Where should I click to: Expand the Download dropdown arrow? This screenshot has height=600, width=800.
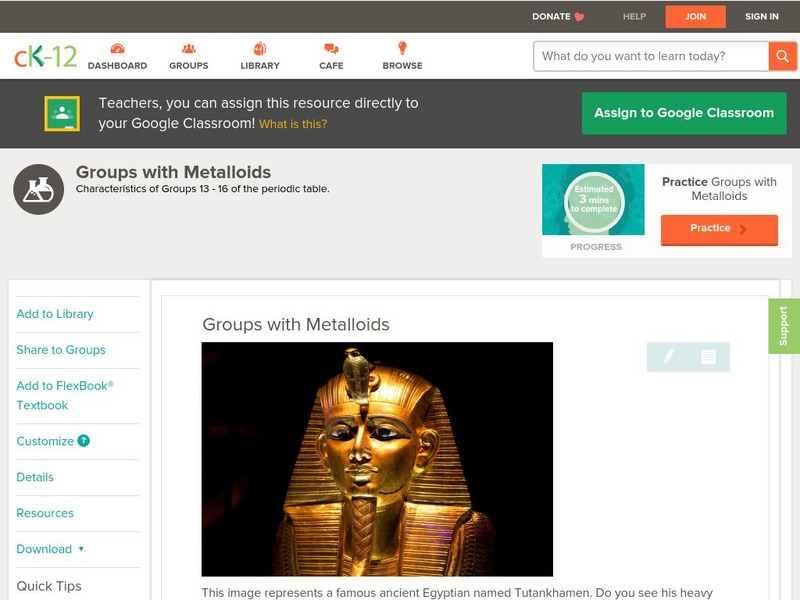[81, 549]
